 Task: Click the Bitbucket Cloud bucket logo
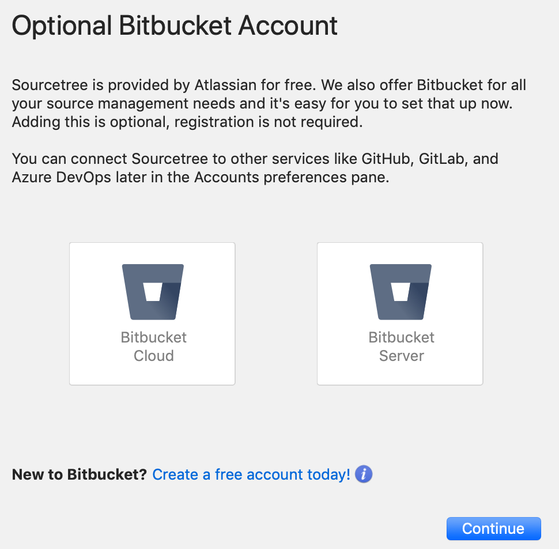point(153,292)
